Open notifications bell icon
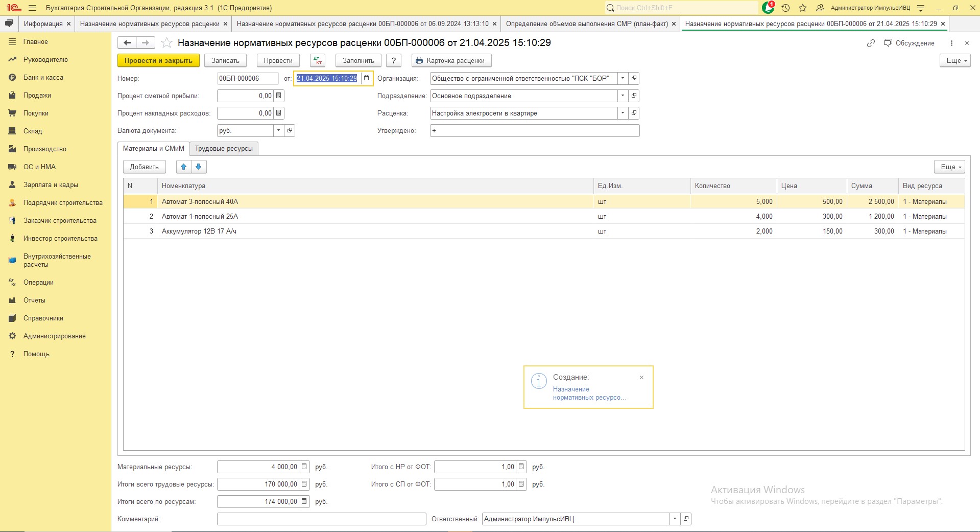 (768, 8)
